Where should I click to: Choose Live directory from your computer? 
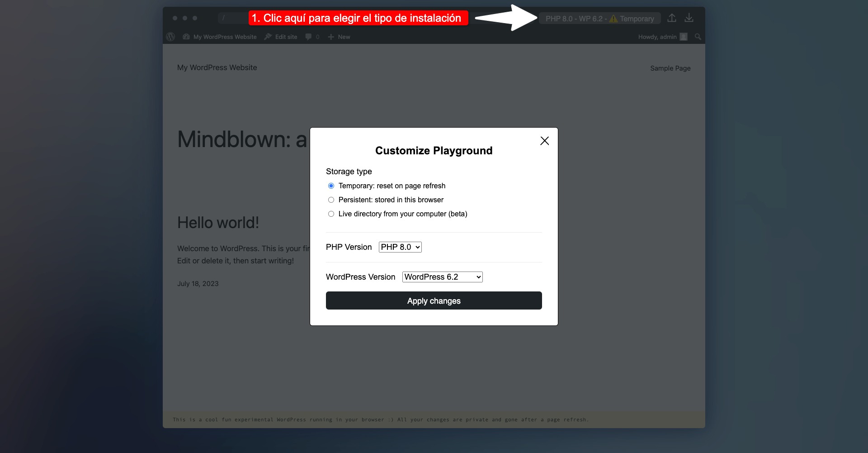[331, 214]
